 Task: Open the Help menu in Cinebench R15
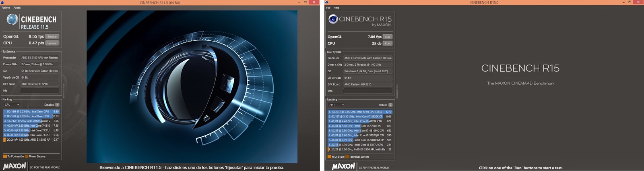pos(336,8)
